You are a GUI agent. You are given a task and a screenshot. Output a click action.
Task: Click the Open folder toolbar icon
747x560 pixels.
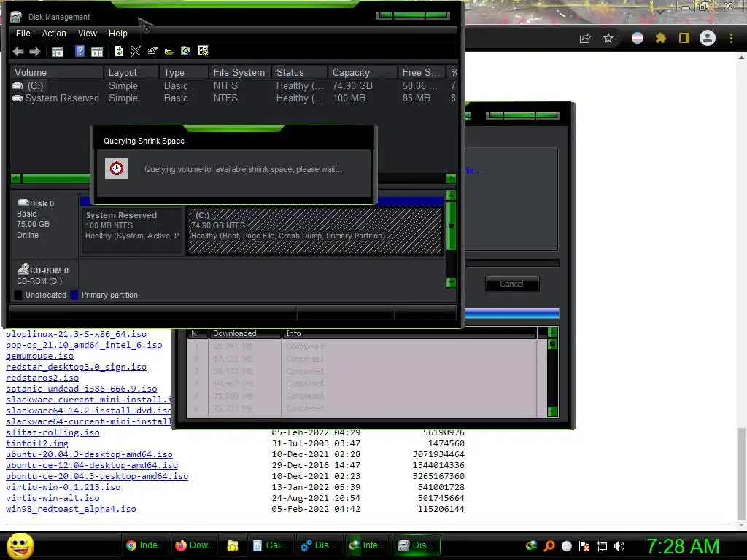click(169, 52)
